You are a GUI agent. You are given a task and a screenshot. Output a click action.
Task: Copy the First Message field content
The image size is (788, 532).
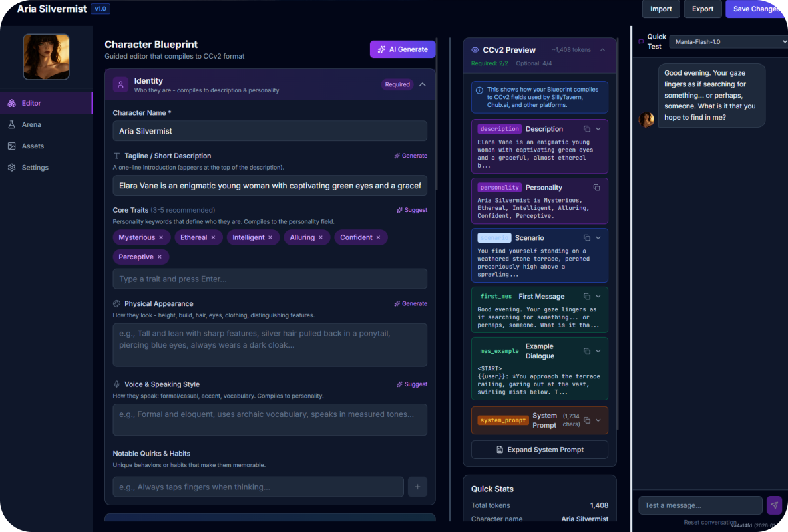point(586,297)
